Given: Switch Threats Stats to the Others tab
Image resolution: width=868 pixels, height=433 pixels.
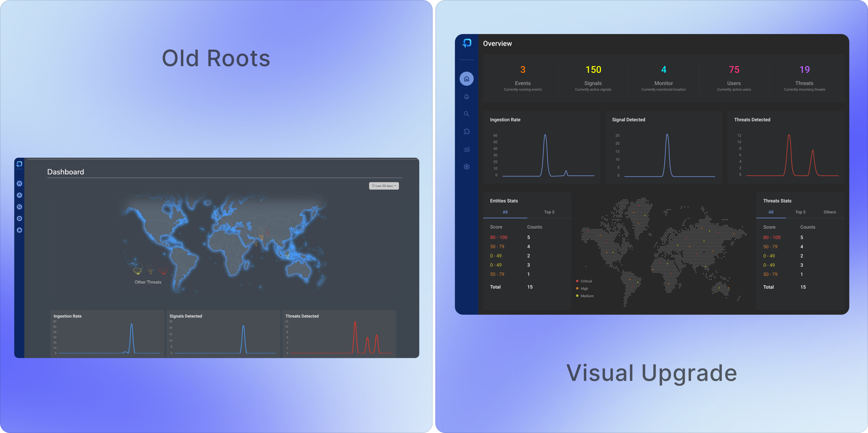Looking at the screenshot, I should [x=829, y=212].
